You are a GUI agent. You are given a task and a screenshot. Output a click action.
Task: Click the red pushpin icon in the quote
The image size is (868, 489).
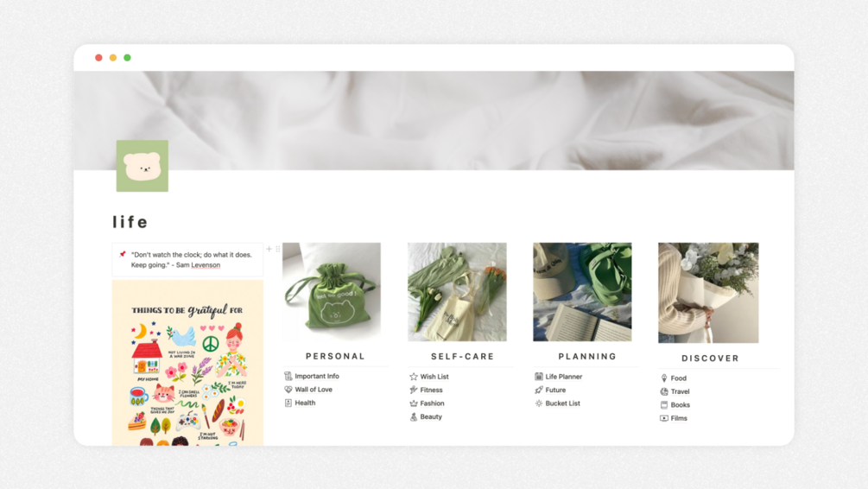(x=123, y=254)
